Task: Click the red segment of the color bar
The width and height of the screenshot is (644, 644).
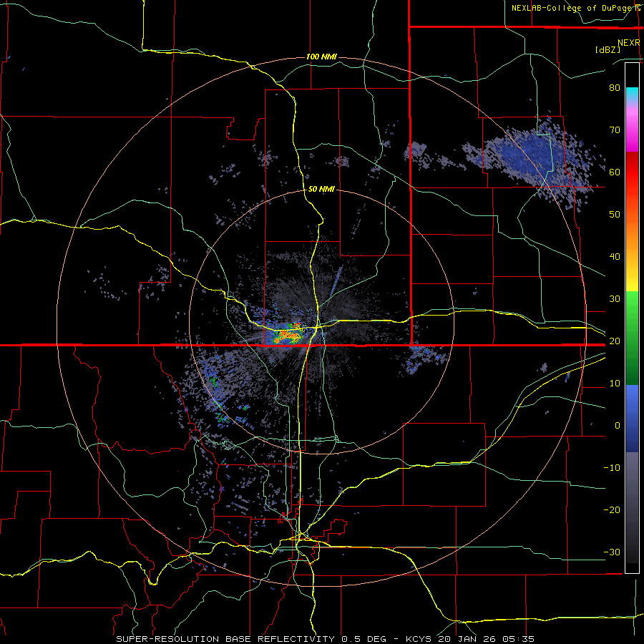Action: coord(632,172)
